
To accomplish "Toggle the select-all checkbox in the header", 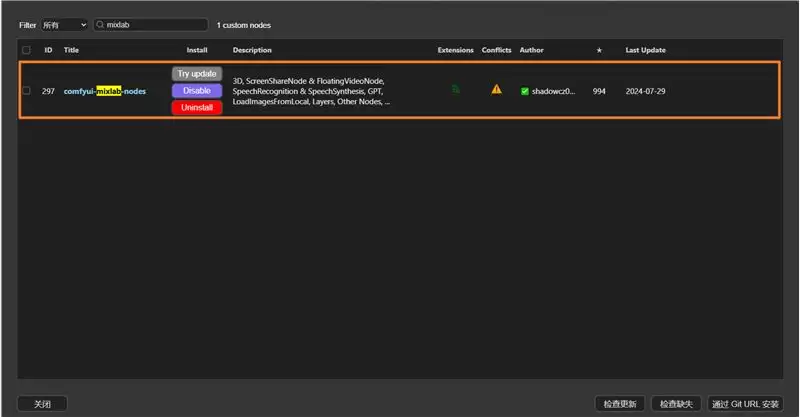I will 27,50.
